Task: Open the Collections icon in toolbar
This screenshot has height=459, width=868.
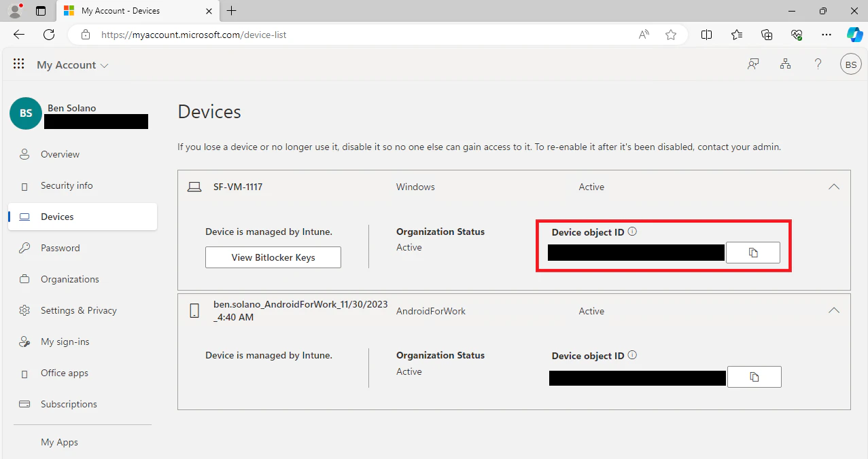Action: [767, 35]
